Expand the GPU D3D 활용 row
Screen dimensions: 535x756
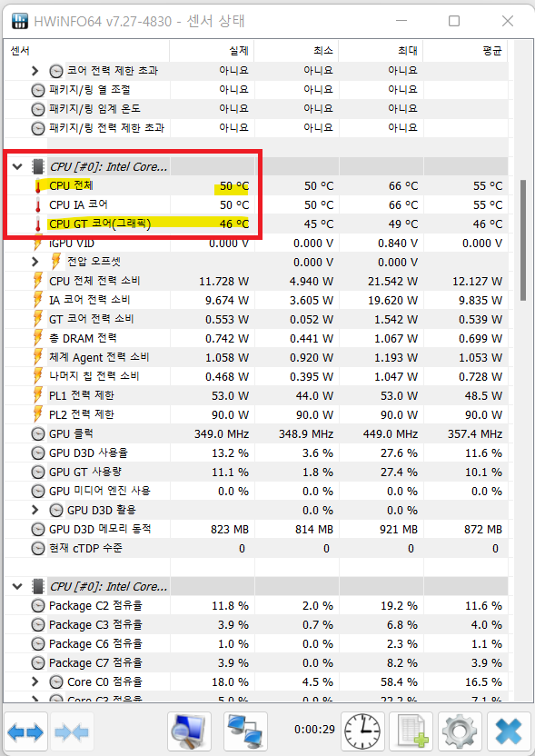[x=35, y=510]
